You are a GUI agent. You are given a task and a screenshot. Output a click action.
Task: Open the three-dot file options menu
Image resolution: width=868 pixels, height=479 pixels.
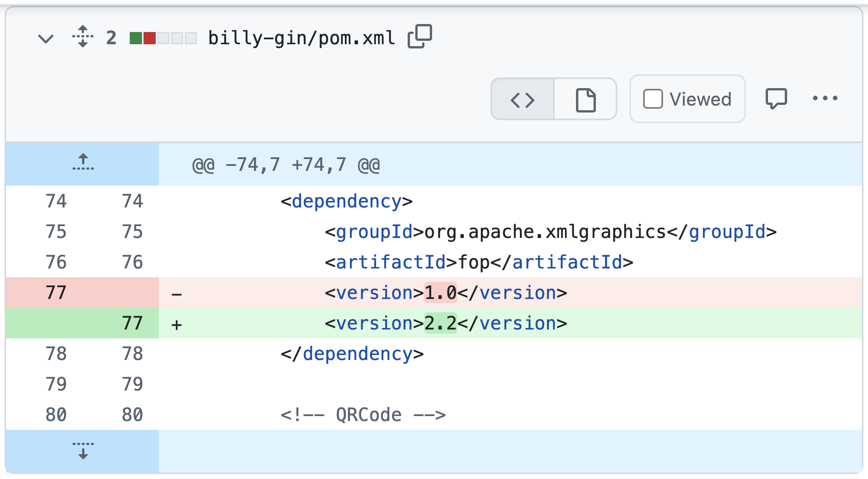[825, 98]
